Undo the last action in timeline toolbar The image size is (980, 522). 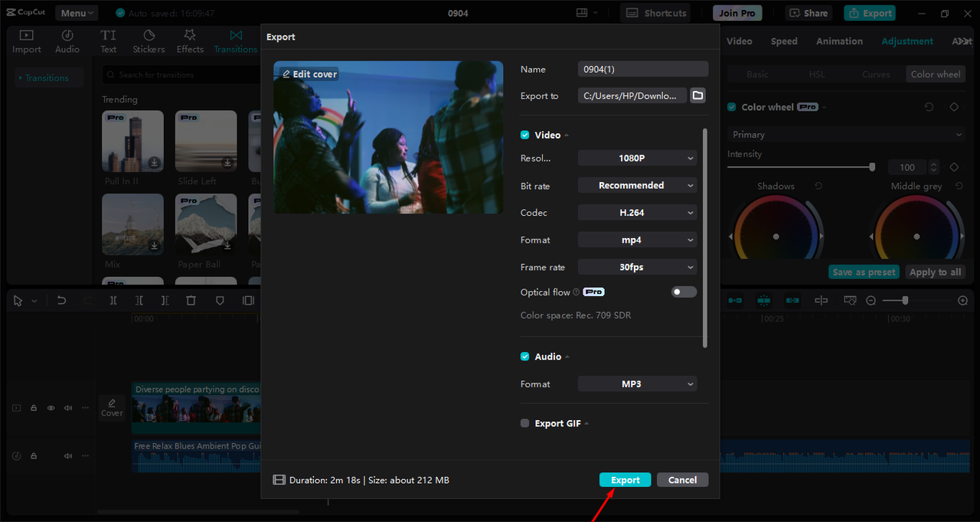[62, 301]
